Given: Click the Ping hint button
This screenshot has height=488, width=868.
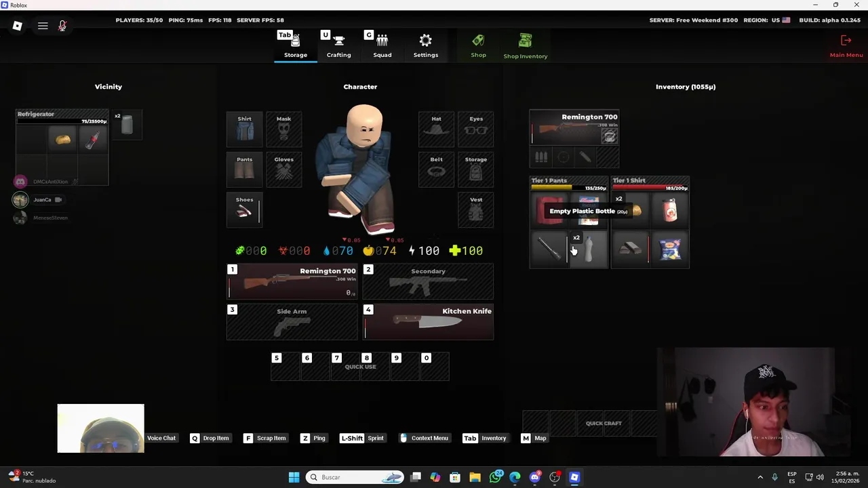Looking at the screenshot, I should pos(313,439).
